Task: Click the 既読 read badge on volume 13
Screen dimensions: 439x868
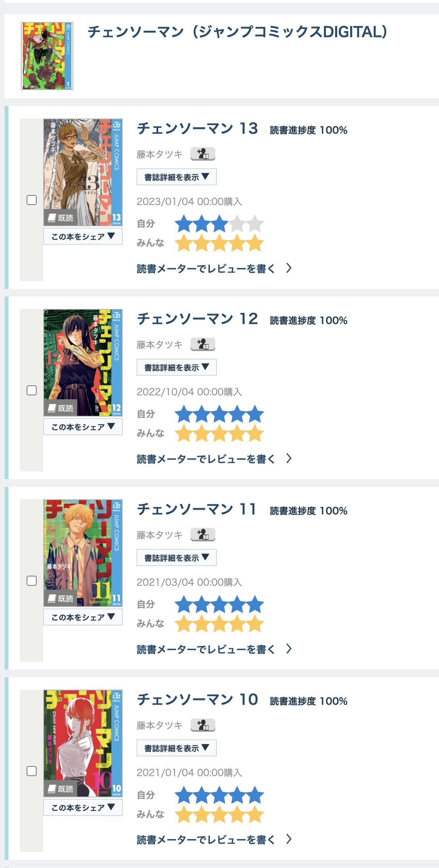Action: (x=60, y=218)
